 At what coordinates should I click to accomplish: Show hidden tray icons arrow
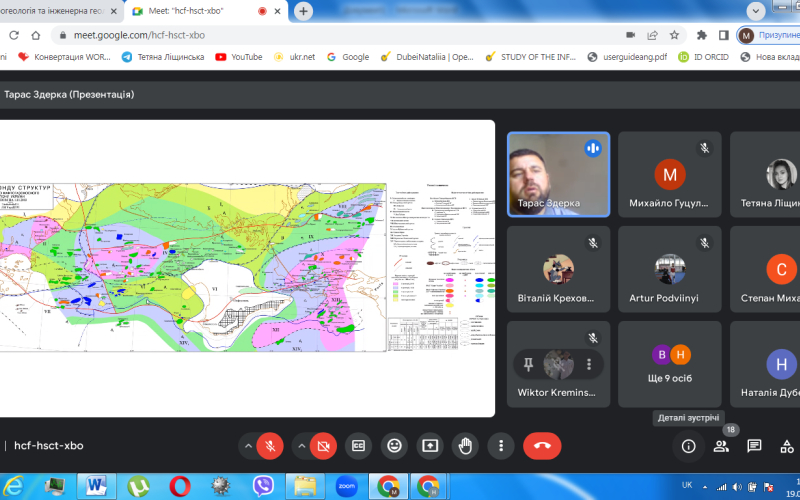(x=705, y=487)
